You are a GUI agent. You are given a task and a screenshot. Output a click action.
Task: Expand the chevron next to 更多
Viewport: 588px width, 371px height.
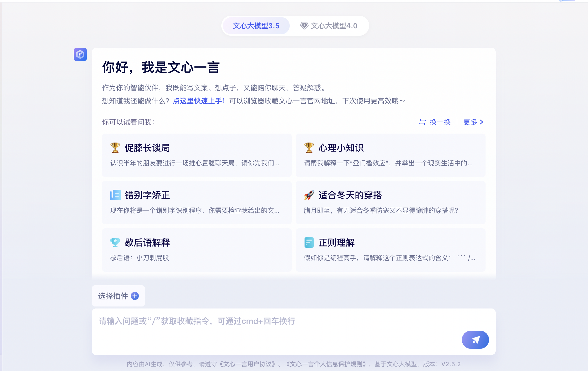pyautogui.click(x=482, y=122)
